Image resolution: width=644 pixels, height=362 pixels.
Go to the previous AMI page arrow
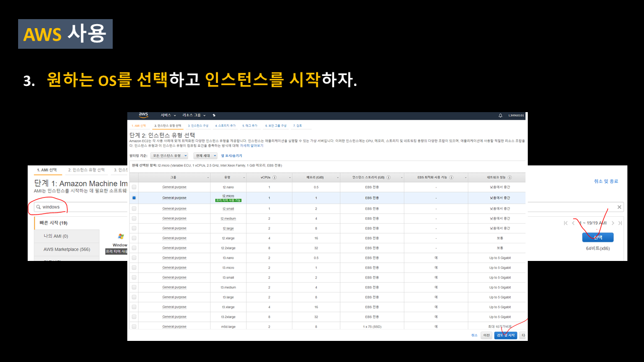573,223
